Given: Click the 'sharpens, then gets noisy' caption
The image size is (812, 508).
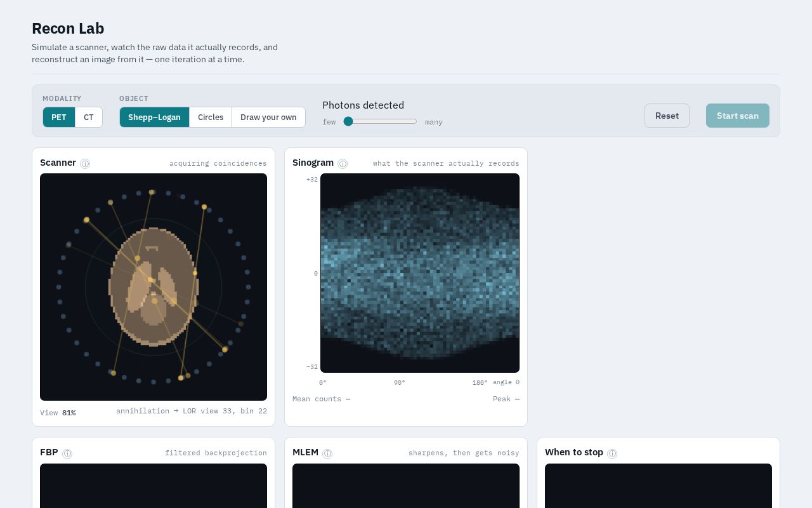Looking at the screenshot, I should [464, 453].
